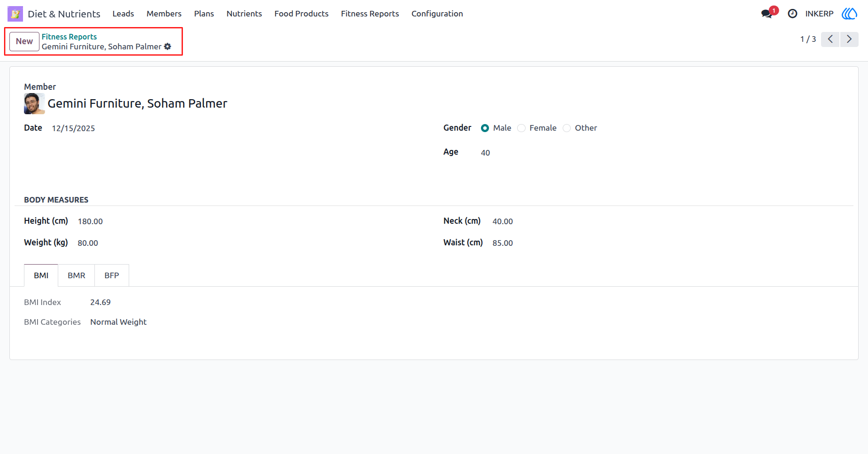Open the Members menu

pyautogui.click(x=164, y=14)
